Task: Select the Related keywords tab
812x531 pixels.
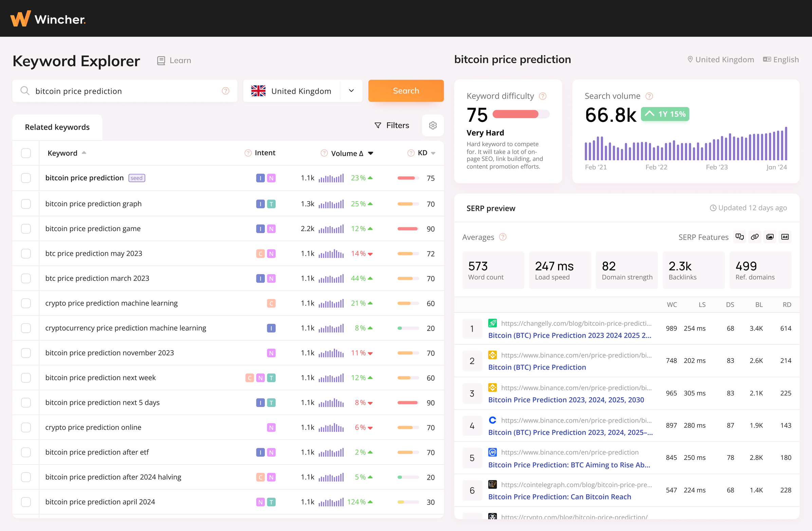Action: [x=57, y=127]
